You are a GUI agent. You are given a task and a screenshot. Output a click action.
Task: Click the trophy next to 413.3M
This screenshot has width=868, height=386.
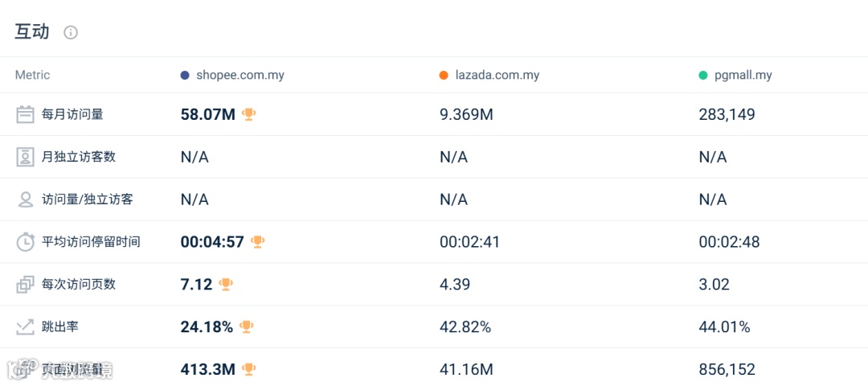(249, 369)
